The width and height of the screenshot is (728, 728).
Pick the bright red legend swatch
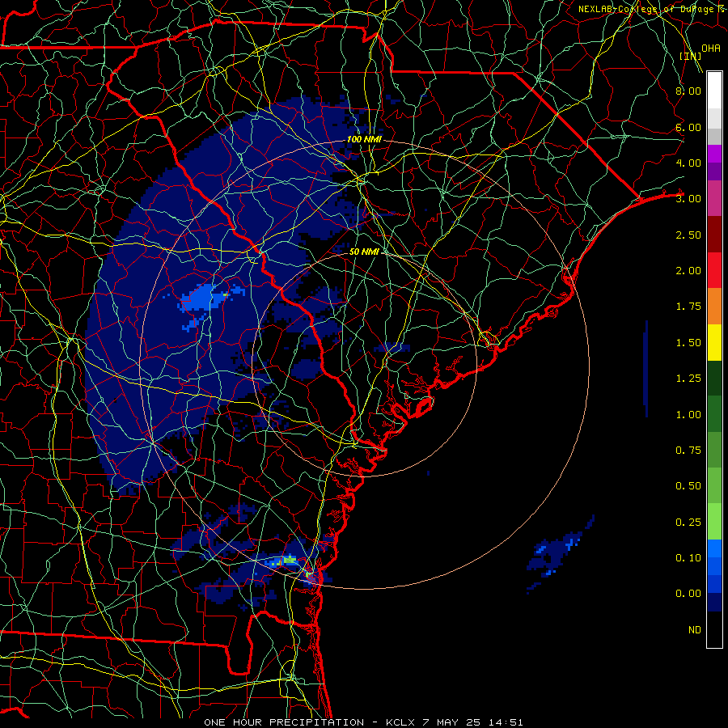pos(714,270)
